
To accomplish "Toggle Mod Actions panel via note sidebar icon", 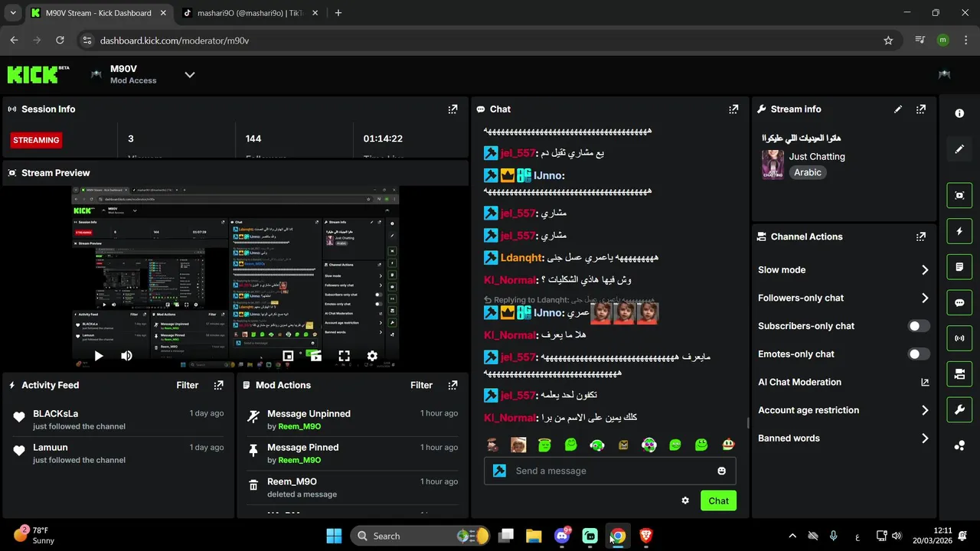I will (959, 267).
